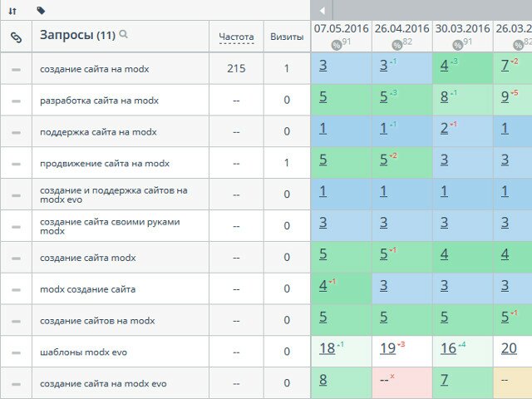532x399 pixels.
Task: Click pink empty cell for 'создание сайта на modx evo'
Action: pos(401,382)
